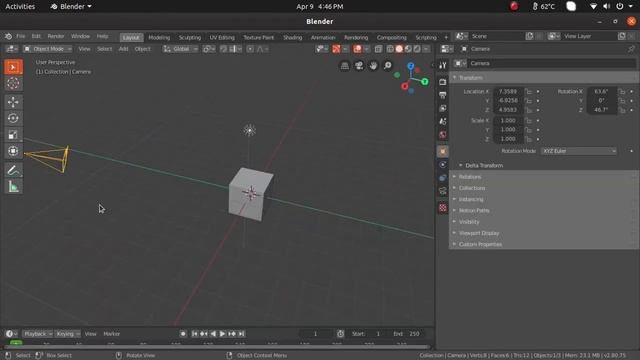Toggle lock for Scale X

(x=529, y=120)
